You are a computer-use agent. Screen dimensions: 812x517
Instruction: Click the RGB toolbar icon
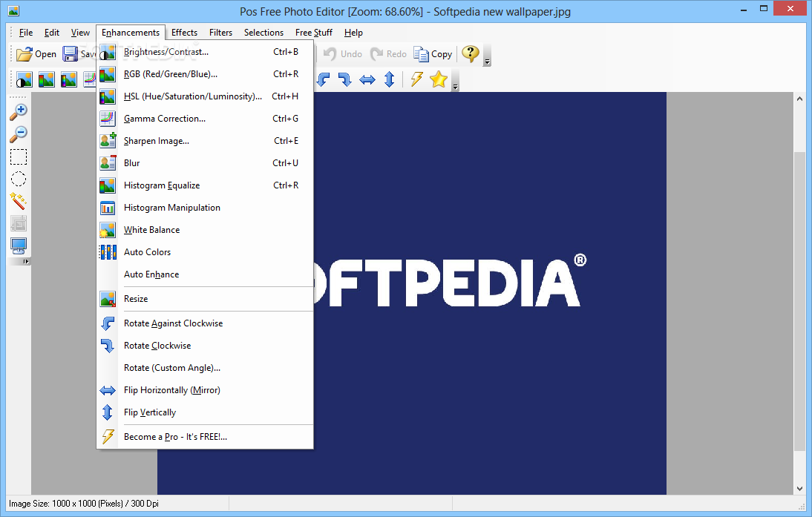click(x=46, y=79)
